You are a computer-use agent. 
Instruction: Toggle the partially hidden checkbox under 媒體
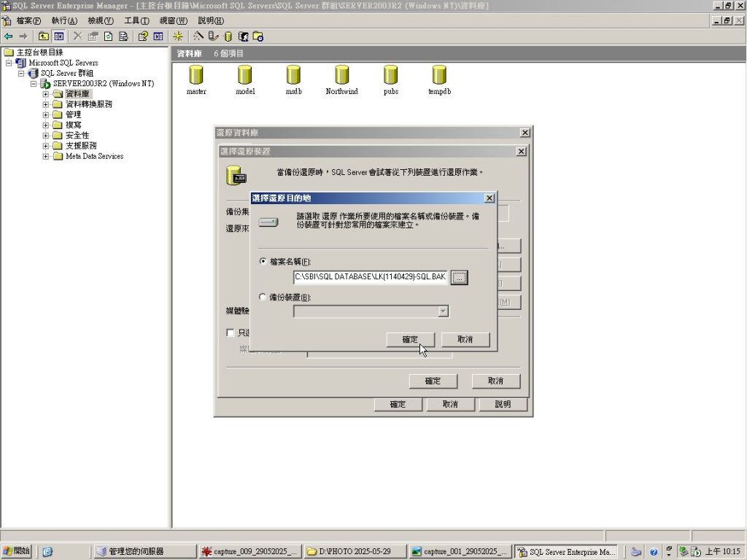click(231, 332)
